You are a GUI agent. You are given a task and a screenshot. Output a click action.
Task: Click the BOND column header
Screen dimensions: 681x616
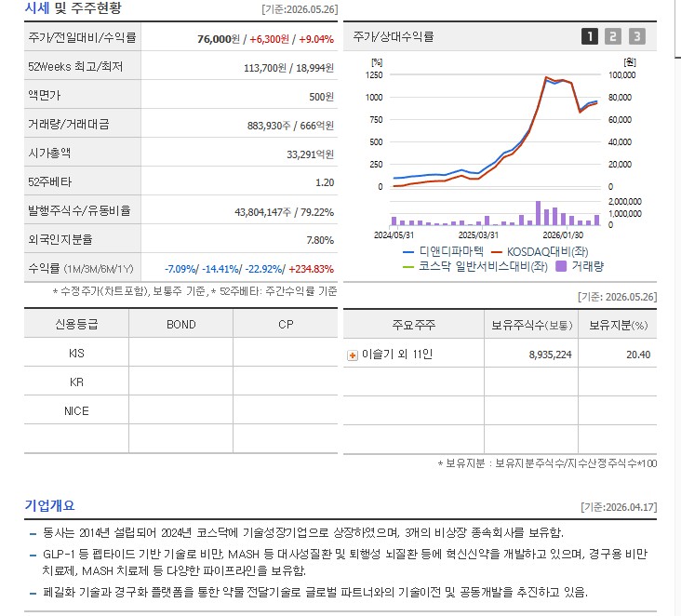(181, 325)
